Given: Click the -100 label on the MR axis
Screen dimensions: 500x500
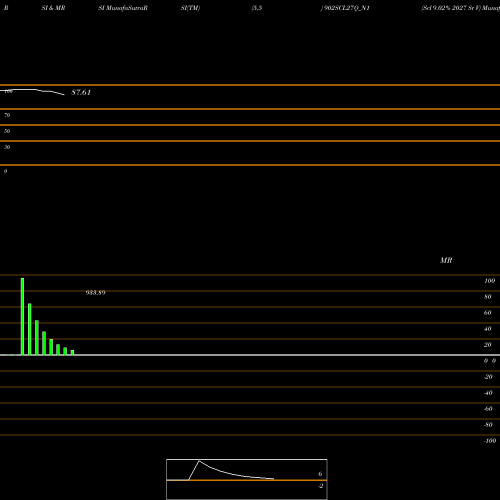Looking at the screenshot, I should (x=490, y=441).
